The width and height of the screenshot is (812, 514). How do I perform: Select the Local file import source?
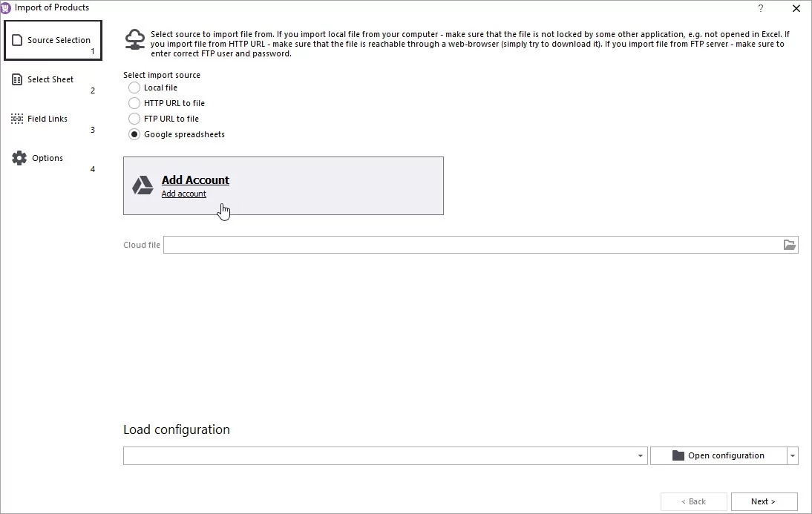coord(134,87)
